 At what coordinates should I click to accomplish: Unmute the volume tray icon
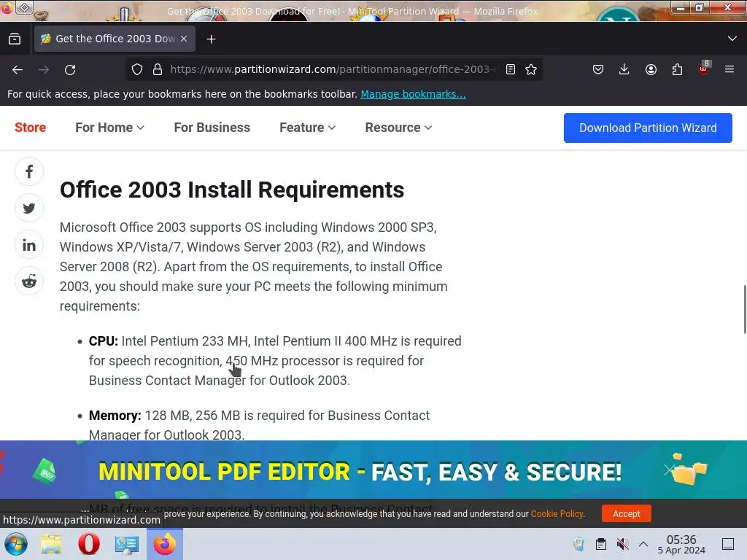pos(622,544)
